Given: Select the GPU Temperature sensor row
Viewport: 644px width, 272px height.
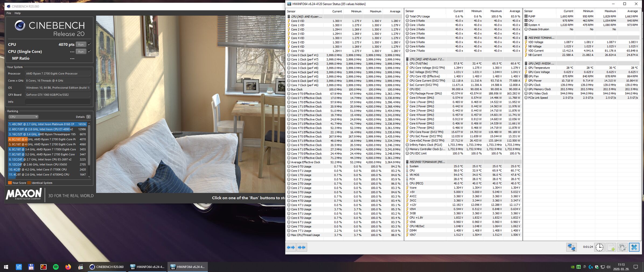Looking at the screenshot, I should point(582,68).
